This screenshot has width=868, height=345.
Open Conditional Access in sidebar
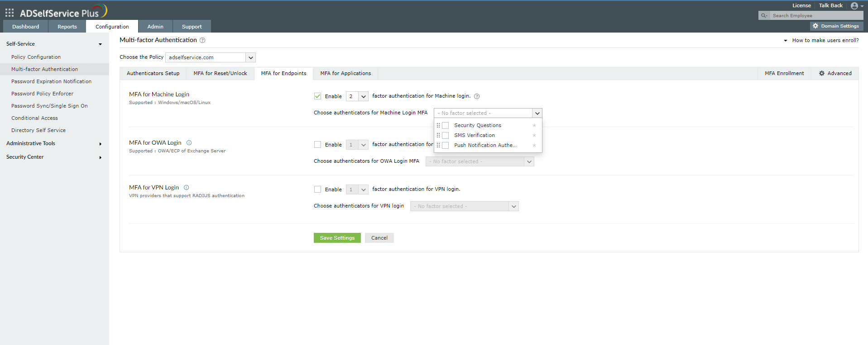(x=34, y=118)
